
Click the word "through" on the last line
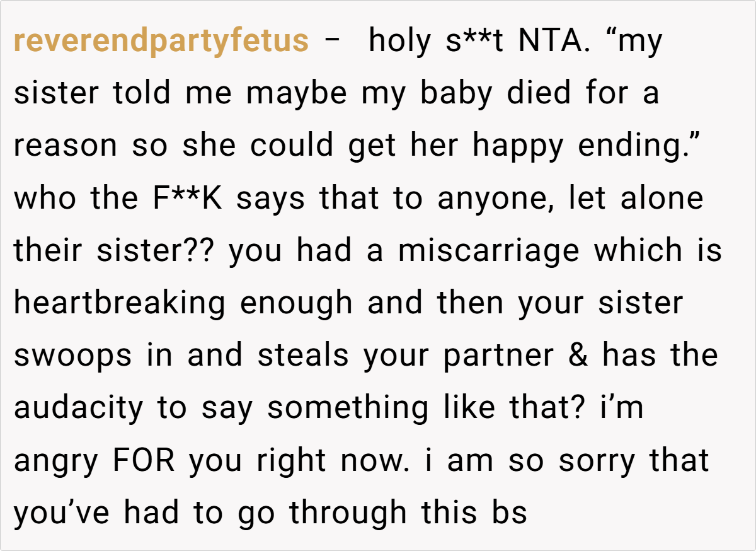click(x=348, y=513)
